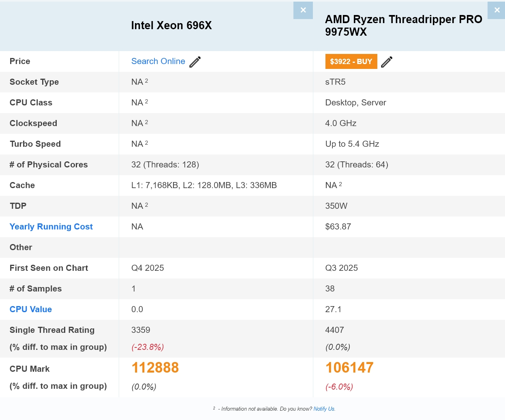Click the Clockspeed row label
Viewport: 505px width, 420px height.
(33, 123)
